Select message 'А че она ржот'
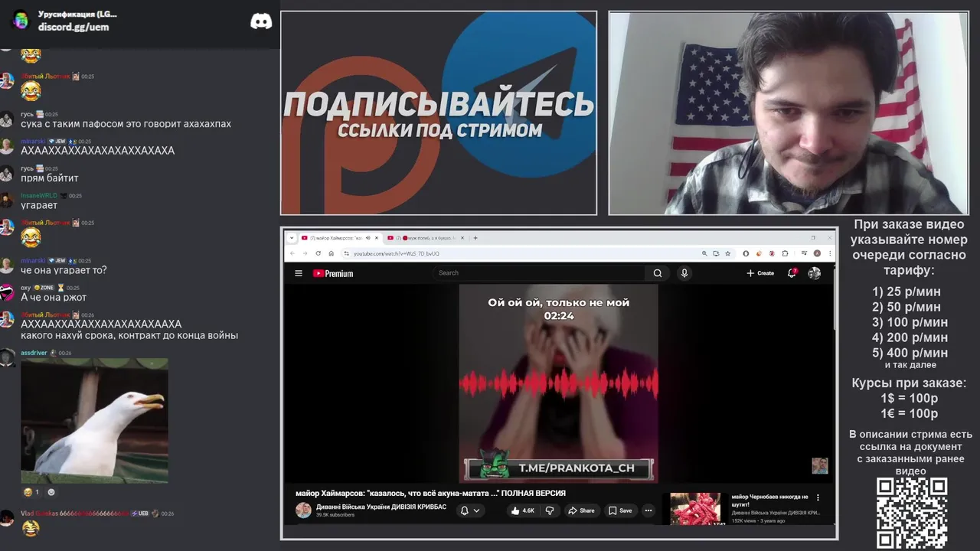 point(54,298)
